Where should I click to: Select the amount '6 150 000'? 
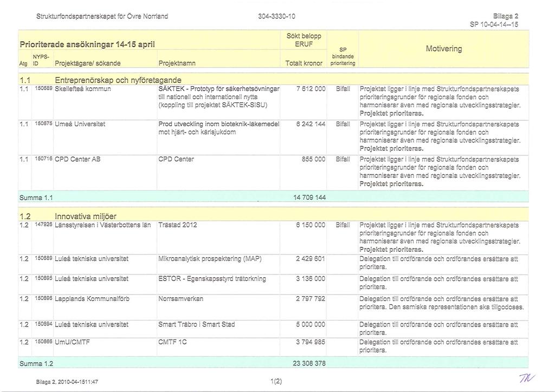(x=311, y=225)
